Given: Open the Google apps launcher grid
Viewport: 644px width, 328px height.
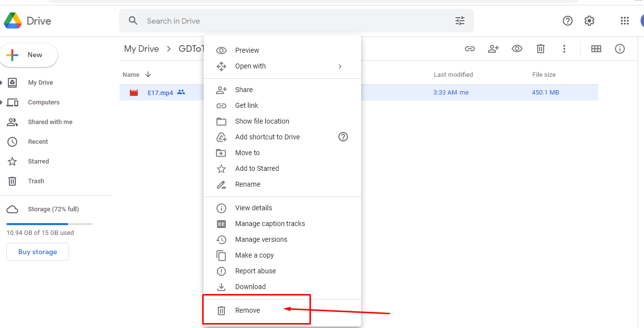Looking at the screenshot, I should click(x=625, y=21).
